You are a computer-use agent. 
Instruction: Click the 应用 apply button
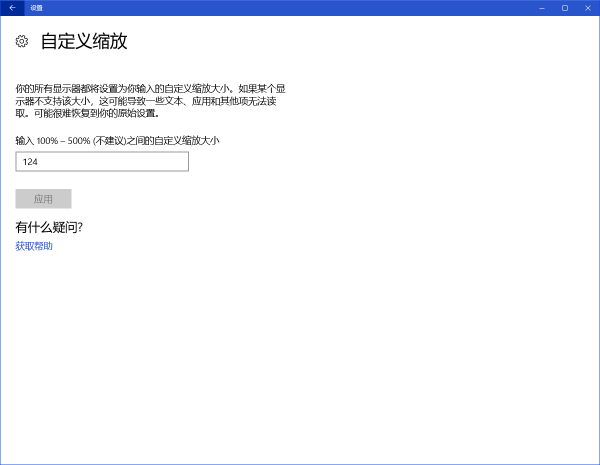click(x=43, y=199)
